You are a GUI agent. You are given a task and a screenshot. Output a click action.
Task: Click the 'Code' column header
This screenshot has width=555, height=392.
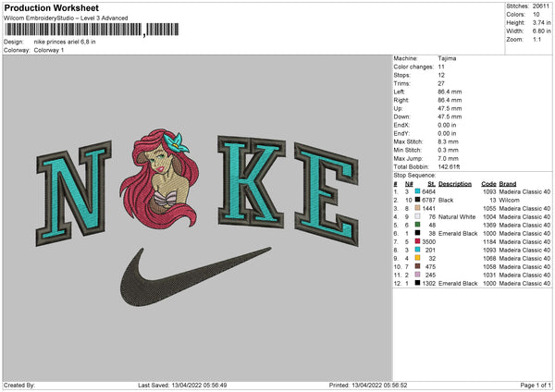tap(488, 184)
